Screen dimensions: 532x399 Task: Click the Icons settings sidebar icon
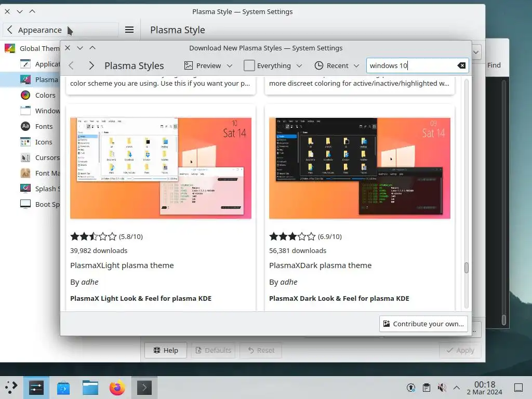[x=25, y=142]
